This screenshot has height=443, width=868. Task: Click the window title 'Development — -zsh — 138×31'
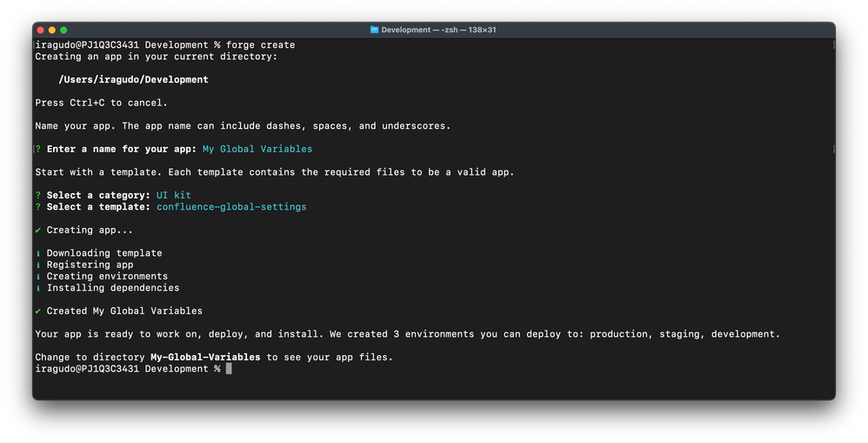[438, 30]
